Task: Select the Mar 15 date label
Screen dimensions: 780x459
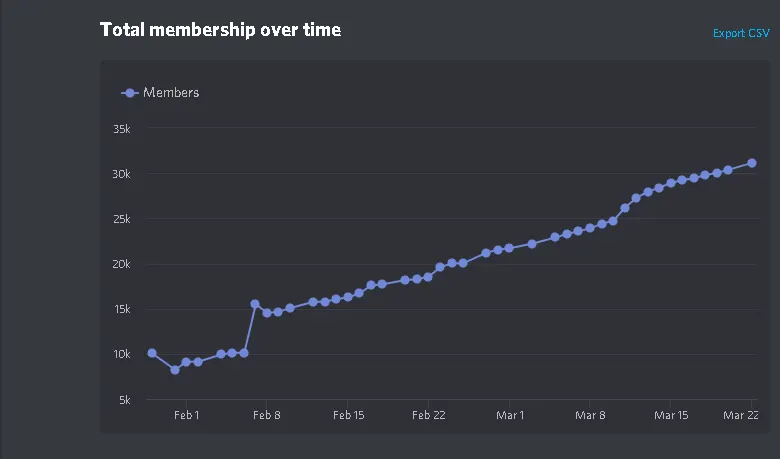Action: coord(671,415)
